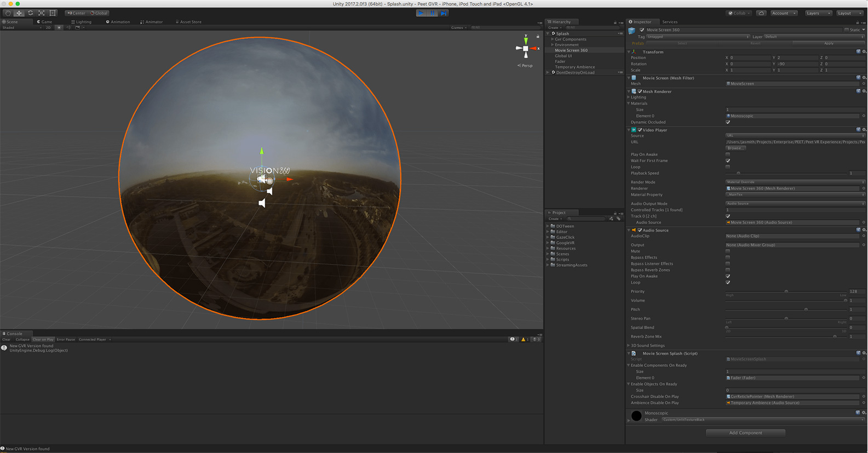Uncheck Wait For First Frame
Viewport: 868px width, 453px height.
728,160
